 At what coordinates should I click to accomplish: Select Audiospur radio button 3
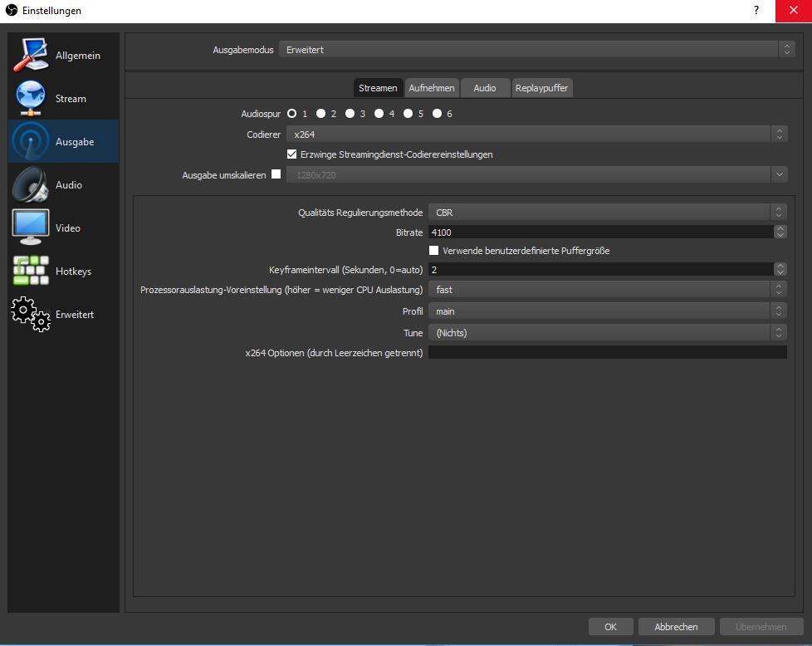[350, 114]
